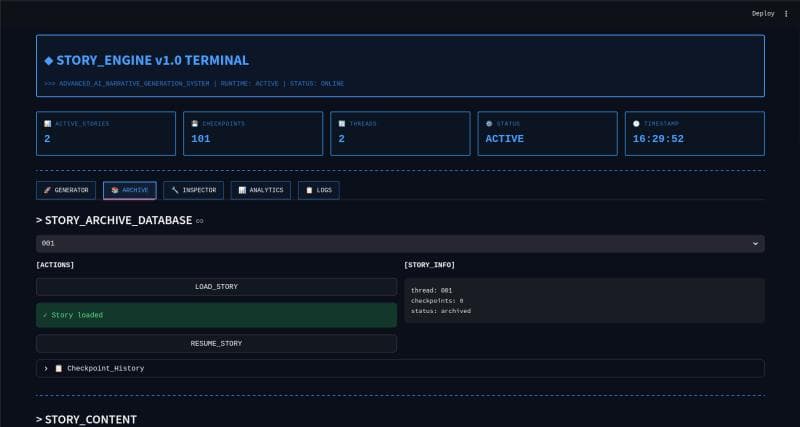
Task: Click the link icon beside STORY_ARCHIVE_DATABASE heading
Action: [199, 221]
